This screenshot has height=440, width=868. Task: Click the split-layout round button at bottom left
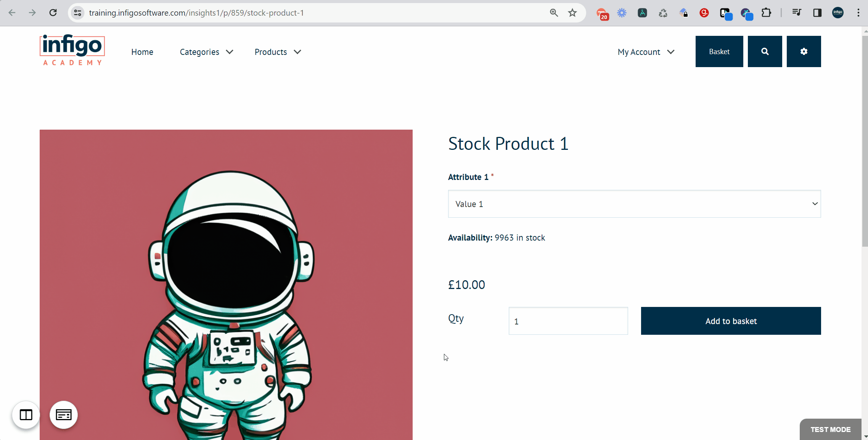point(26,414)
